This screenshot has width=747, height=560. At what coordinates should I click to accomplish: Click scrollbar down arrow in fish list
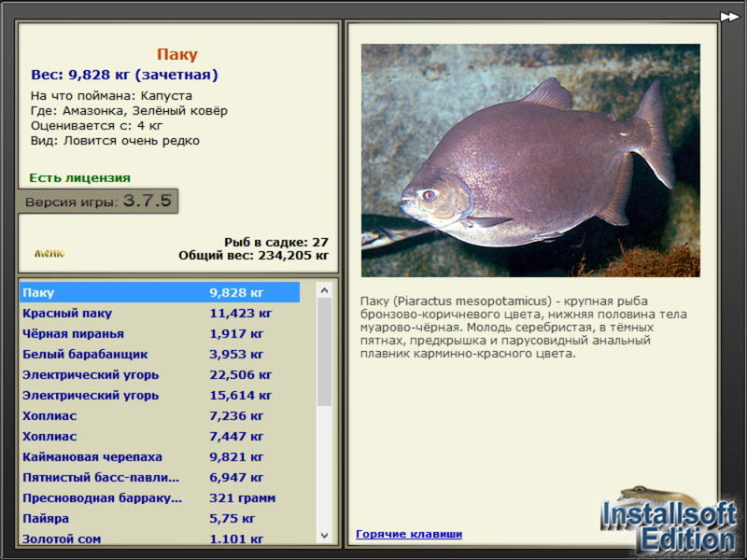coord(324,535)
